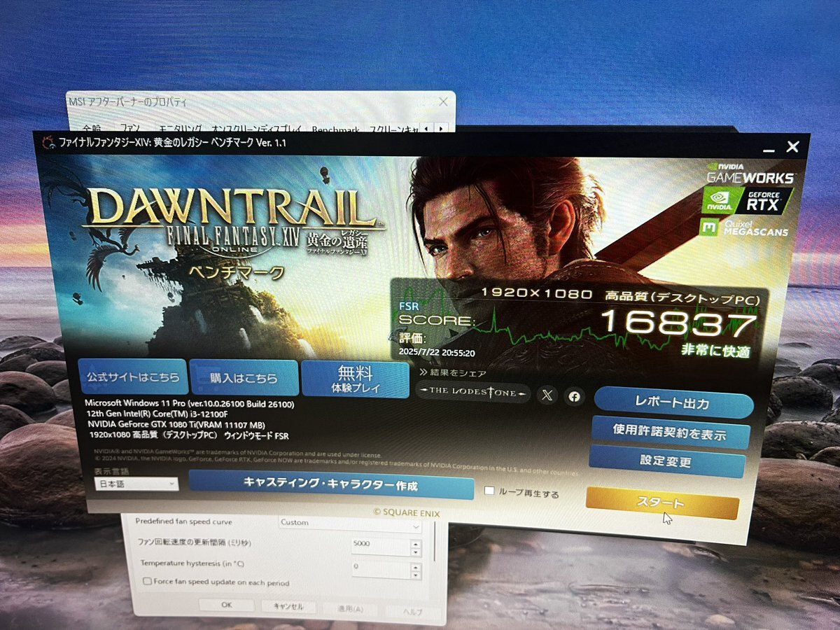Increase fan speed update interval with up arrow

pos(416,544)
